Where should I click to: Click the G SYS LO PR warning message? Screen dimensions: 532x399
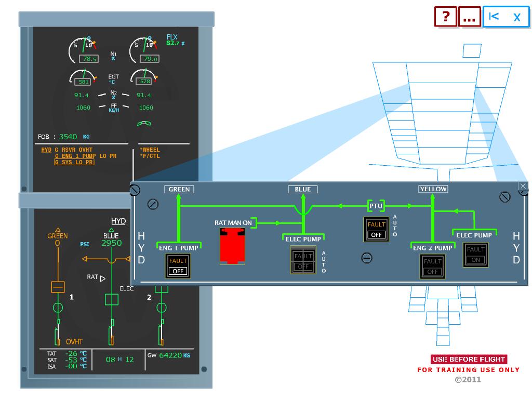pos(74,162)
